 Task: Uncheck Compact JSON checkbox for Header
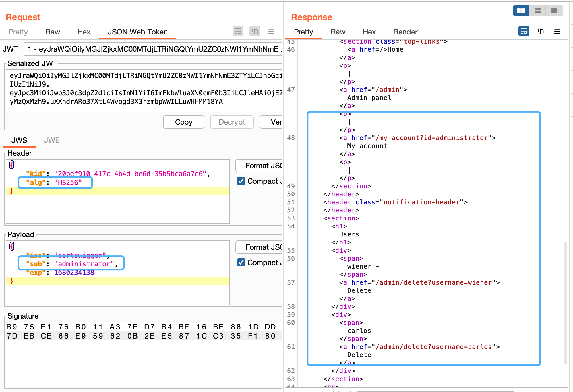(241, 181)
